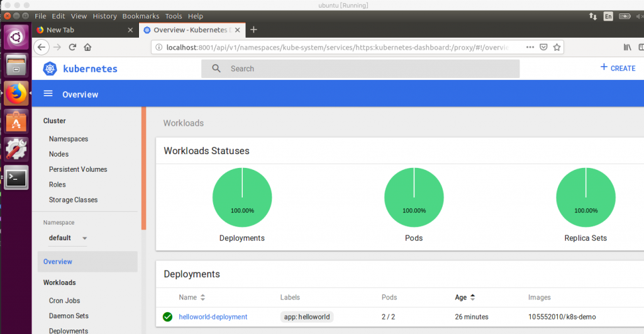Sort deployments by the Age column arrows
The image size is (644, 334).
(473, 297)
